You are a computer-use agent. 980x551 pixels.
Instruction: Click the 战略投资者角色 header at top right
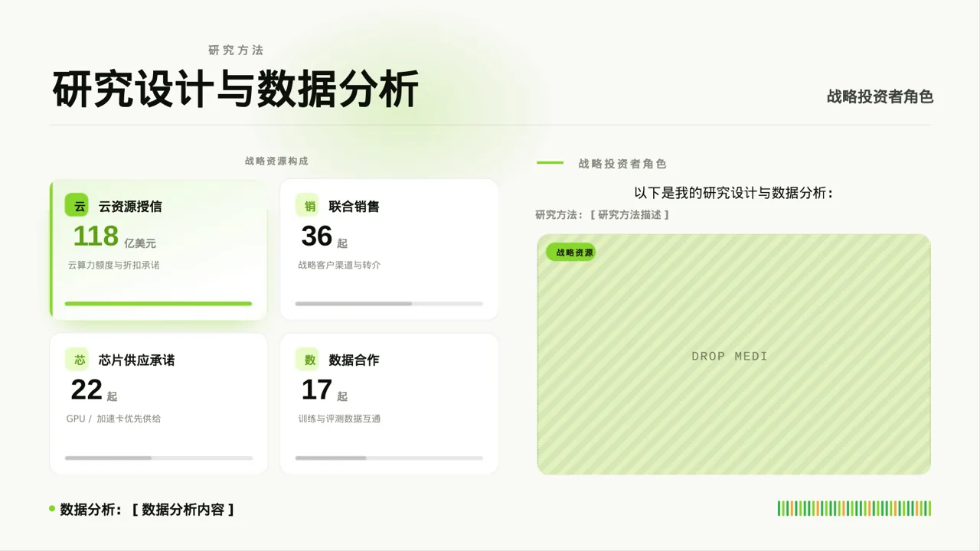[x=880, y=96]
